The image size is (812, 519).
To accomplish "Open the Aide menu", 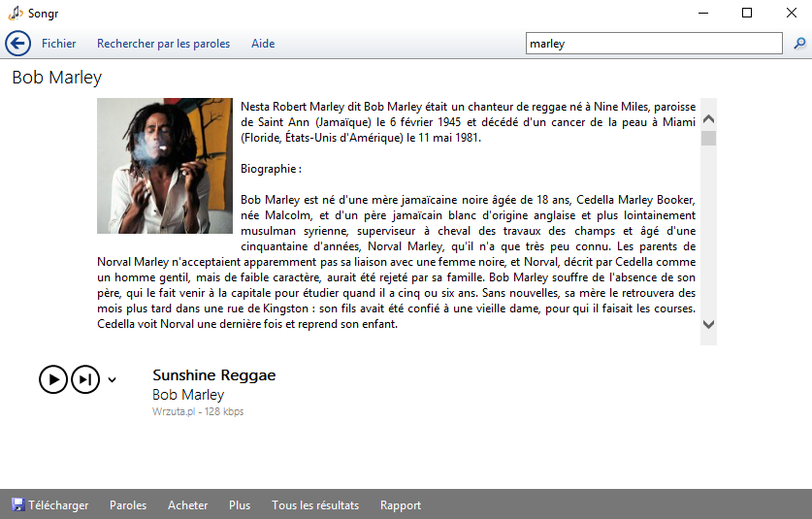I will pos(263,44).
